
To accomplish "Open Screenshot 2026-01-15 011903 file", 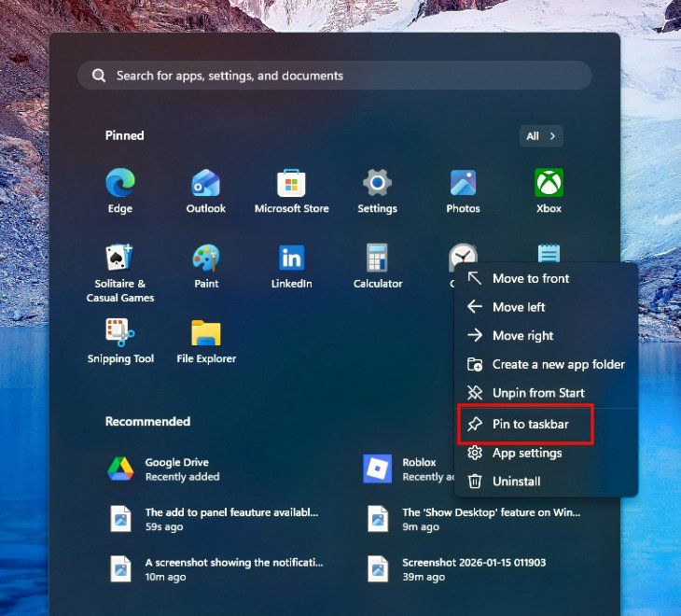I will (x=456, y=569).
